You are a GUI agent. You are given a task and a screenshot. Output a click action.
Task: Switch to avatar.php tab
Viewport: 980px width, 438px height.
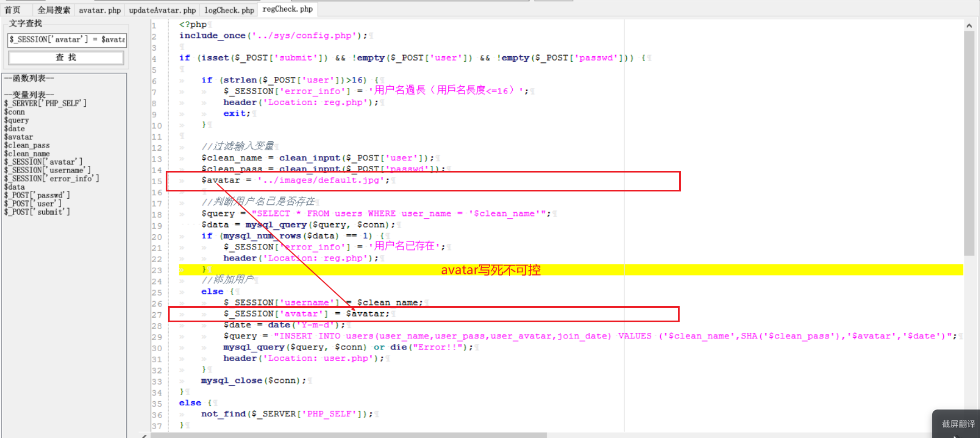[100, 10]
